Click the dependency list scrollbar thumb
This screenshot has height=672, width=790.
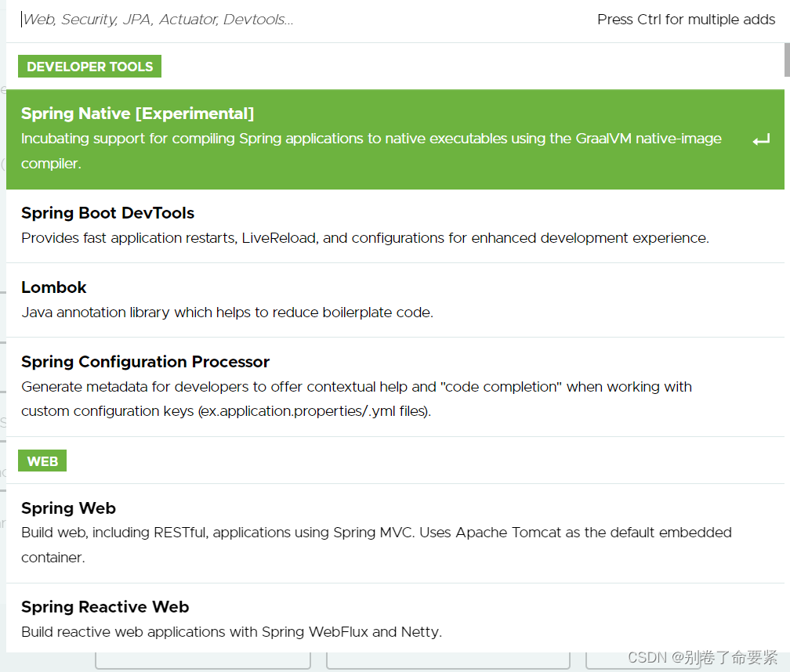pyautogui.click(x=787, y=60)
